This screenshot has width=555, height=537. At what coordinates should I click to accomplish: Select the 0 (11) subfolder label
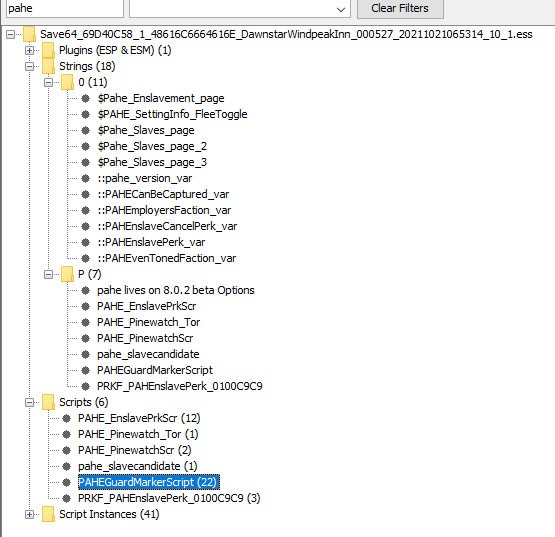pos(92,82)
